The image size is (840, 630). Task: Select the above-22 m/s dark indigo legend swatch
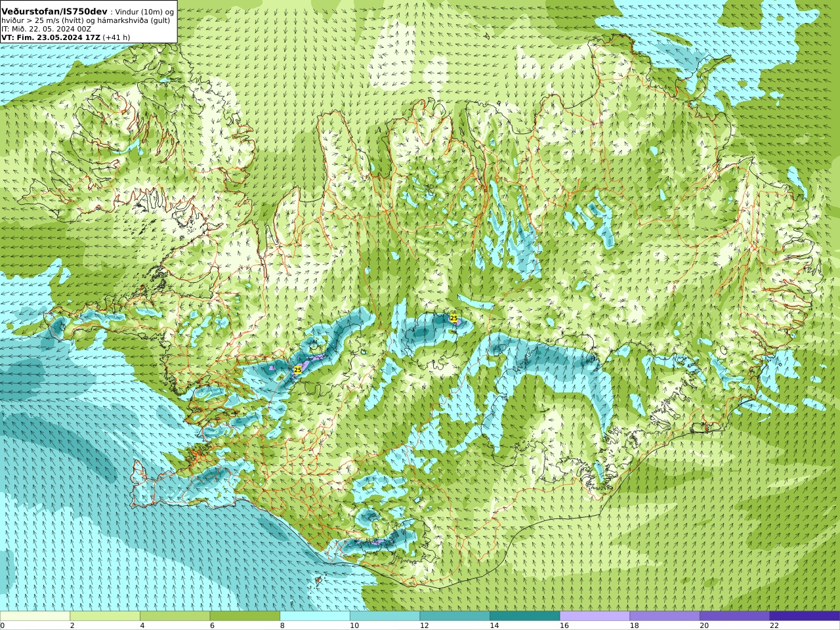click(x=805, y=616)
